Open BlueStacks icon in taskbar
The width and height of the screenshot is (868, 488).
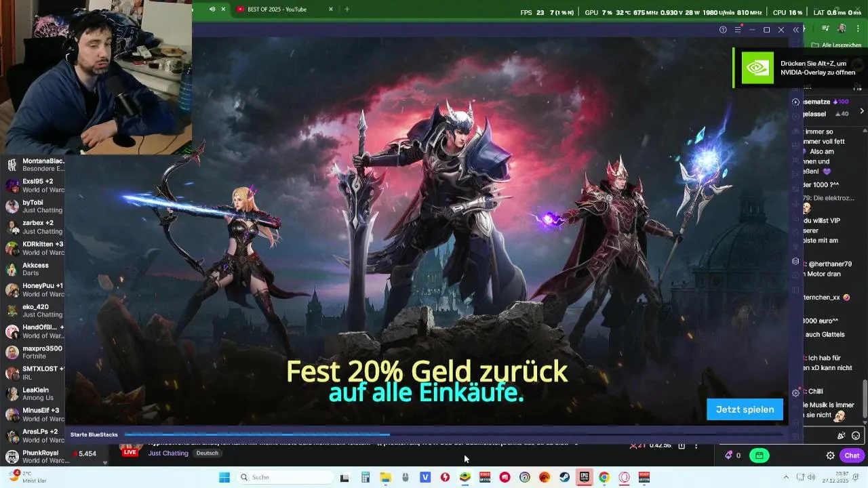(465, 477)
